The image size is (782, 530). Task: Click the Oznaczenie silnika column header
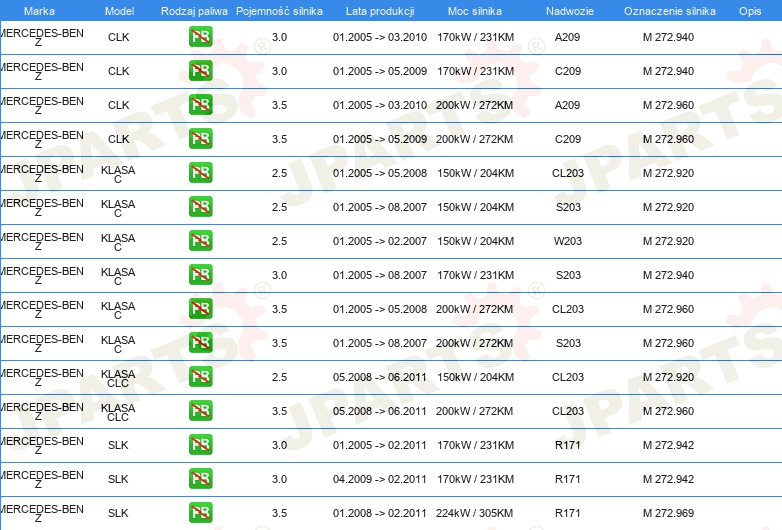(670, 11)
